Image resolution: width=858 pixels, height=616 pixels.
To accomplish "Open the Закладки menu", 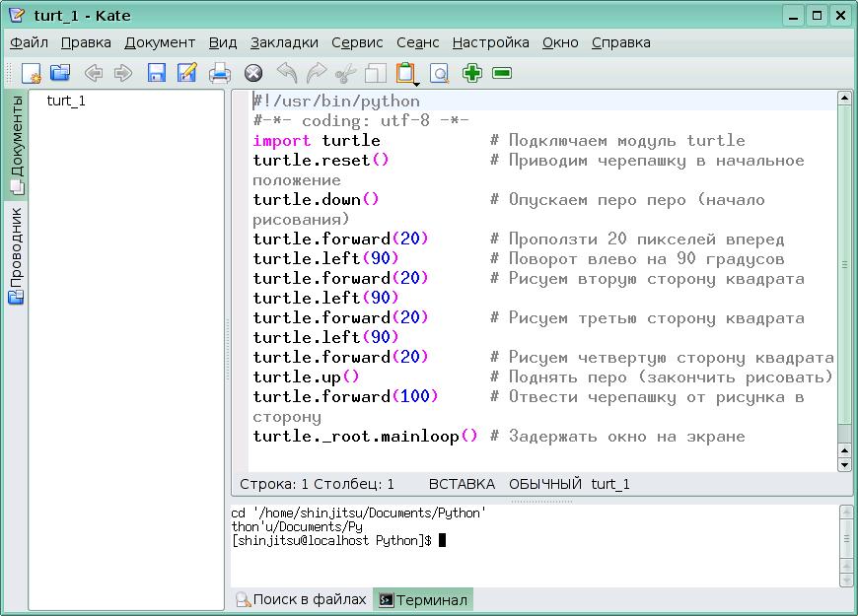I will 284,42.
